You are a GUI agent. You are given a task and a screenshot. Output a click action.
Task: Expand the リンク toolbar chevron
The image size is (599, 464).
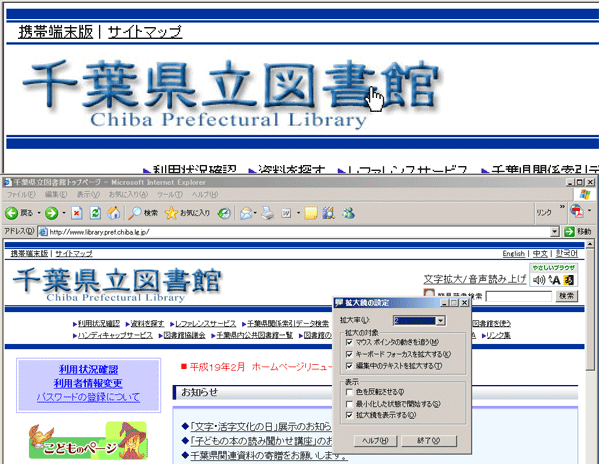click(x=562, y=207)
